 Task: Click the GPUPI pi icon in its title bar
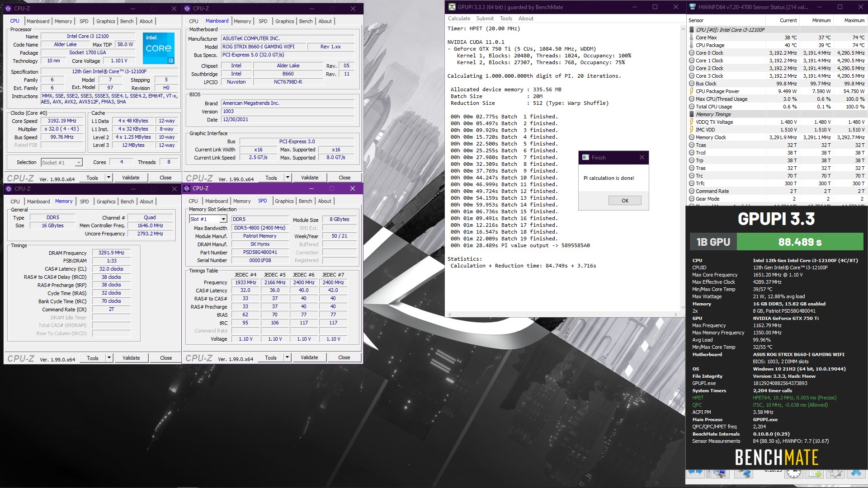[x=452, y=7]
